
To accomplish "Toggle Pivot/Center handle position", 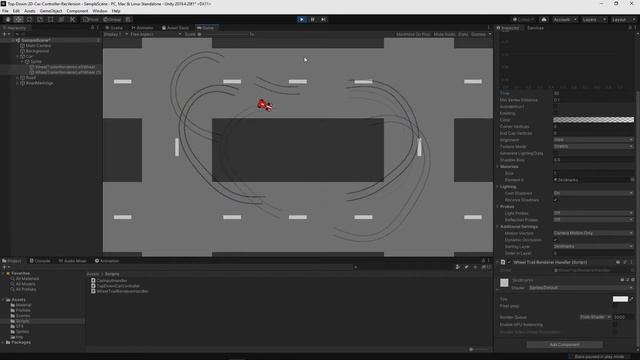I will point(91,20).
